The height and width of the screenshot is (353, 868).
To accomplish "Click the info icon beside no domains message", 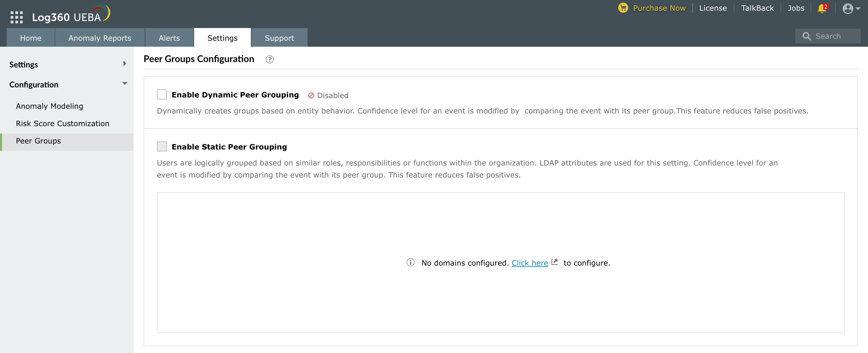I will point(411,262).
